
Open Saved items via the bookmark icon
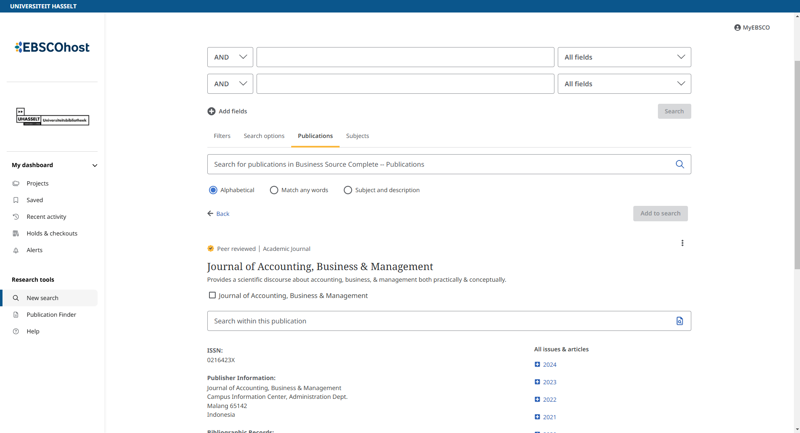(16, 200)
